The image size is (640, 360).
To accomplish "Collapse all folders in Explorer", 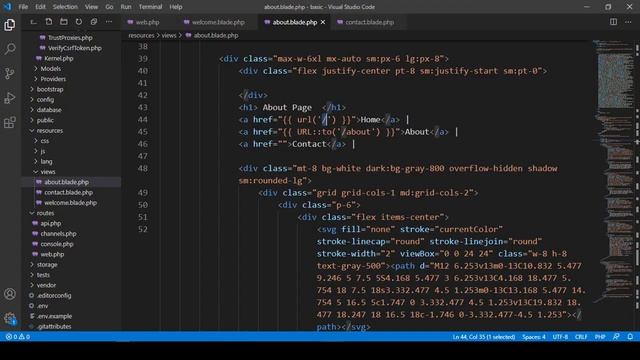I will tap(94, 22).
